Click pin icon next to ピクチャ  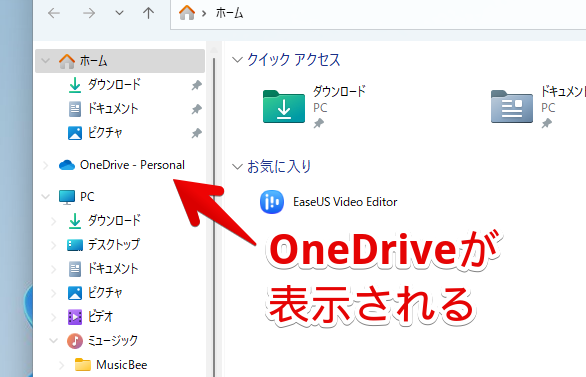(197, 133)
